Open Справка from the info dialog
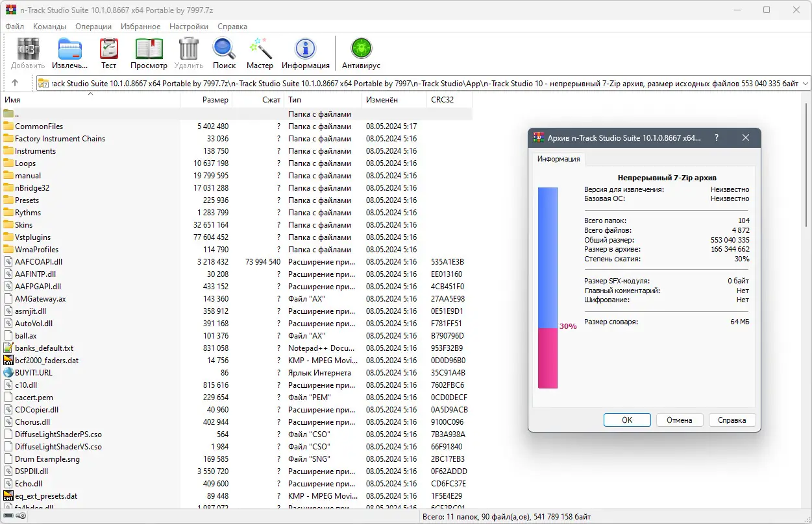 click(732, 420)
